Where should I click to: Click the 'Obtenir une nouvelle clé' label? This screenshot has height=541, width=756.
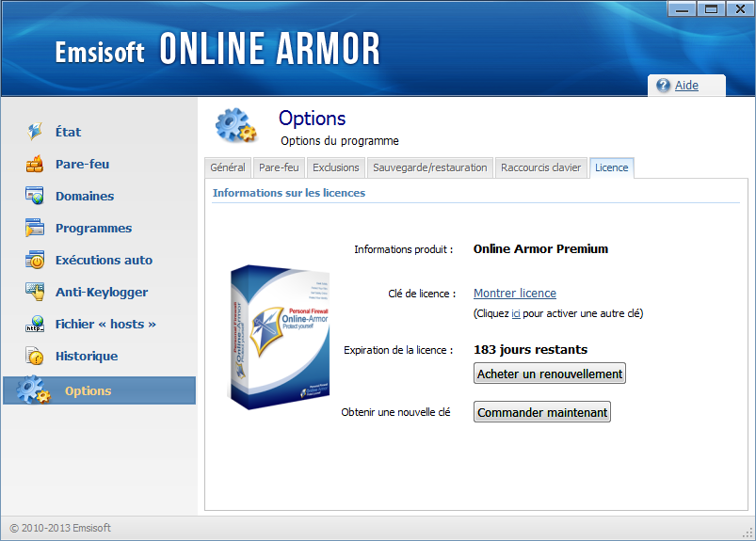point(395,412)
